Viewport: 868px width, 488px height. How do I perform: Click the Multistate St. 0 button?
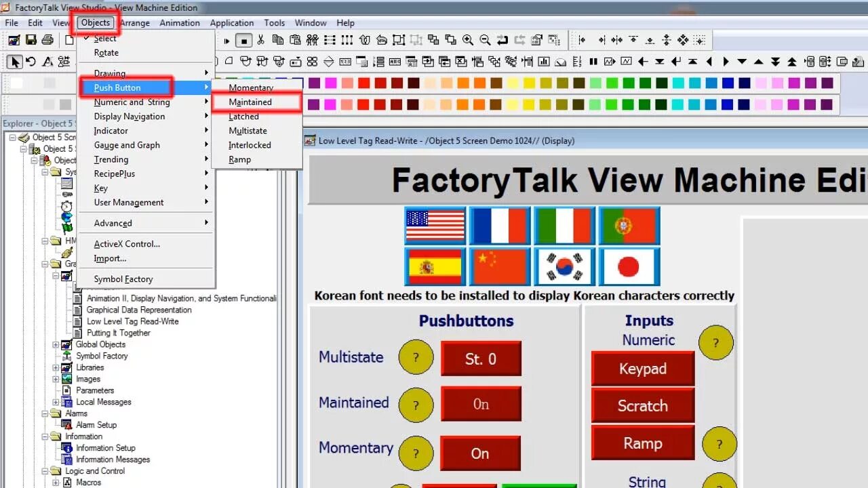[481, 359]
